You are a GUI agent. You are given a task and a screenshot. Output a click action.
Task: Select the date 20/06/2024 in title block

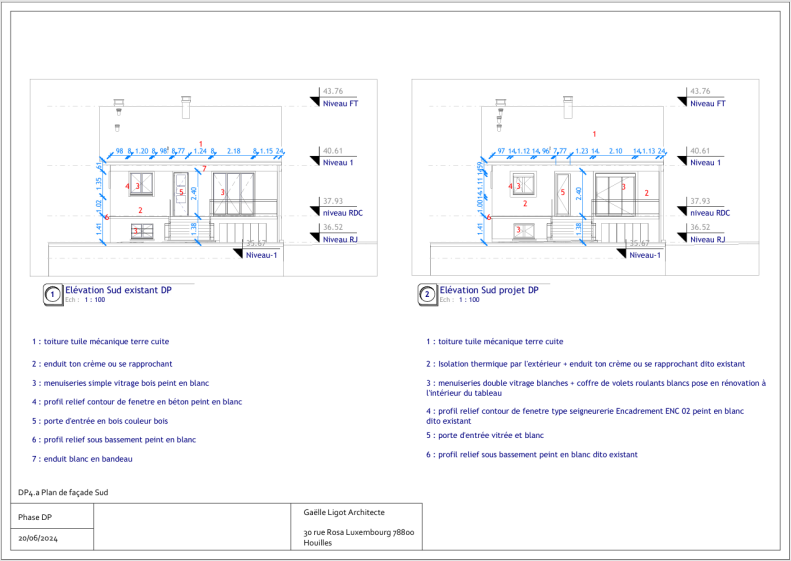tap(42, 539)
